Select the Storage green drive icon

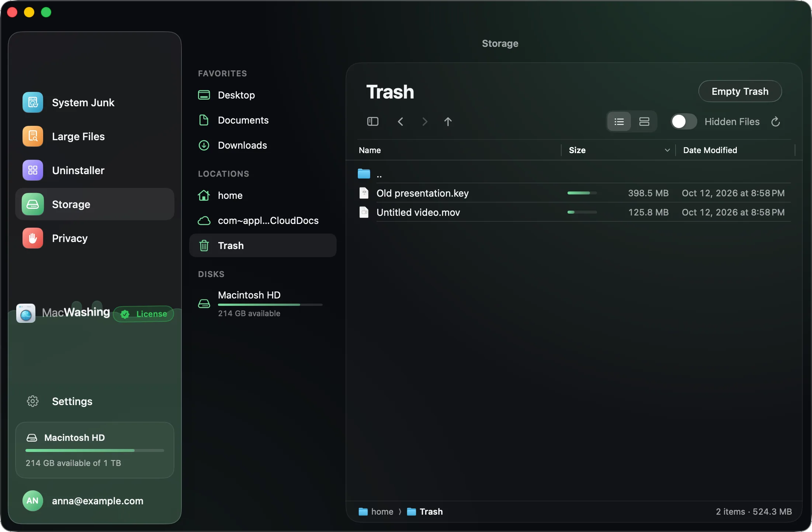click(x=32, y=204)
